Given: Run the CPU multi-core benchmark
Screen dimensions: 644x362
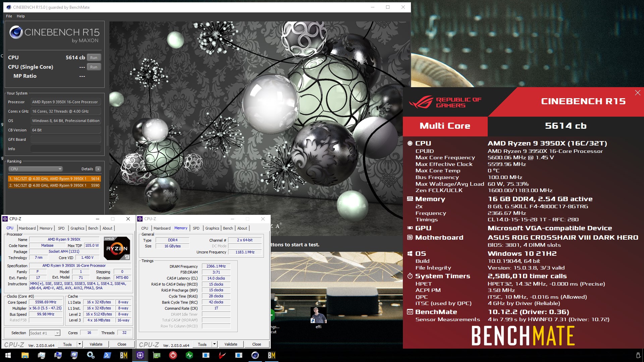Looking at the screenshot, I should (x=94, y=58).
